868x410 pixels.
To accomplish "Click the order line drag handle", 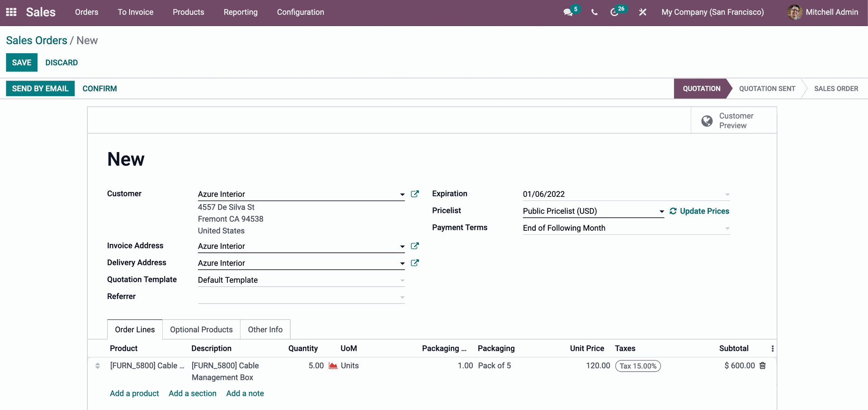I will coord(98,366).
